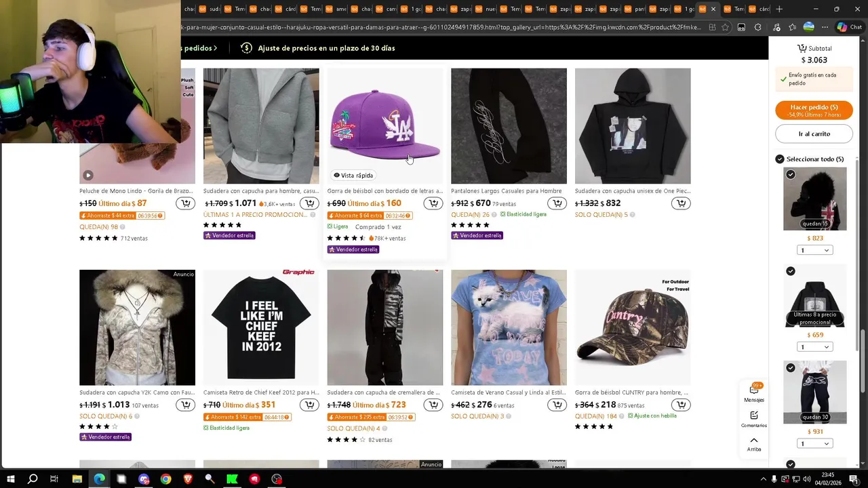
Task: Play the monkey plush video preview
Action: point(87,176)
